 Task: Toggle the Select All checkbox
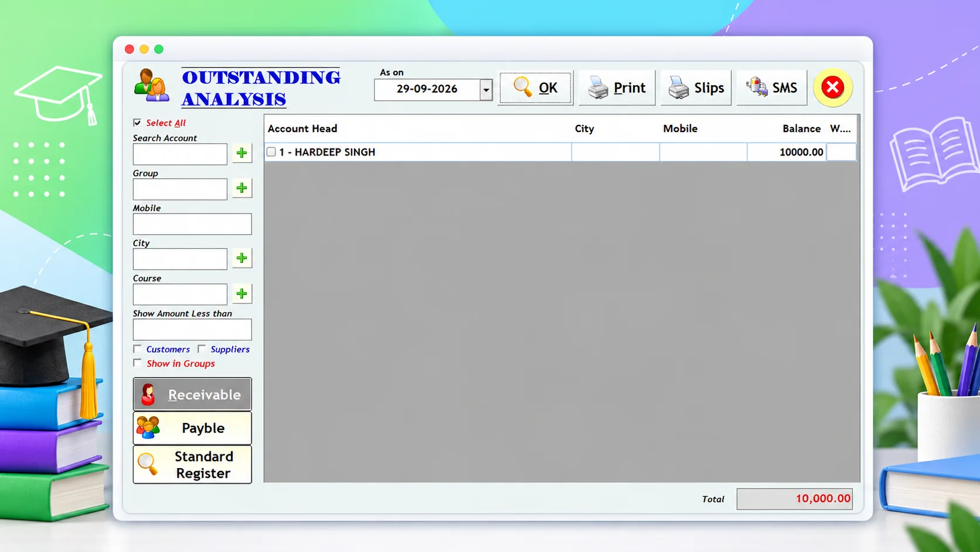[137, 123]
